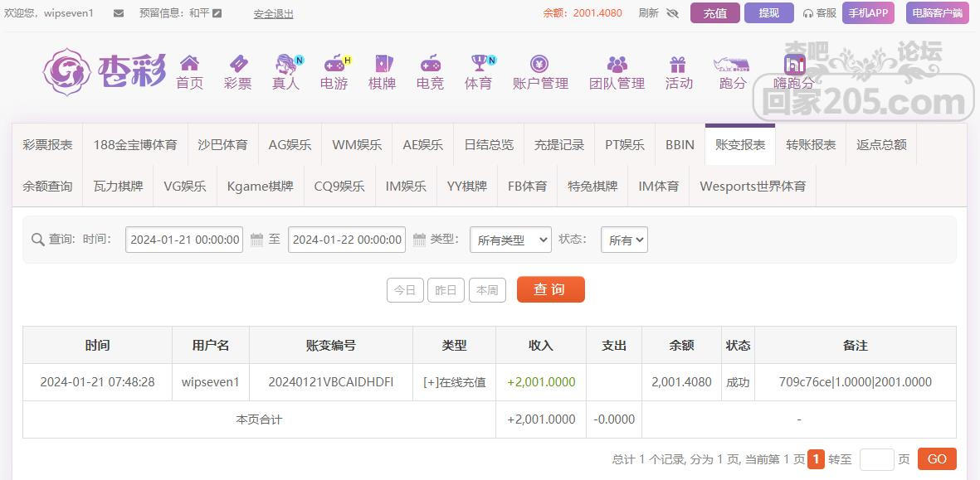This screenshot has width=980, height=480.
Task: Open the 体育 trophy icon
Action: [479, 64]
